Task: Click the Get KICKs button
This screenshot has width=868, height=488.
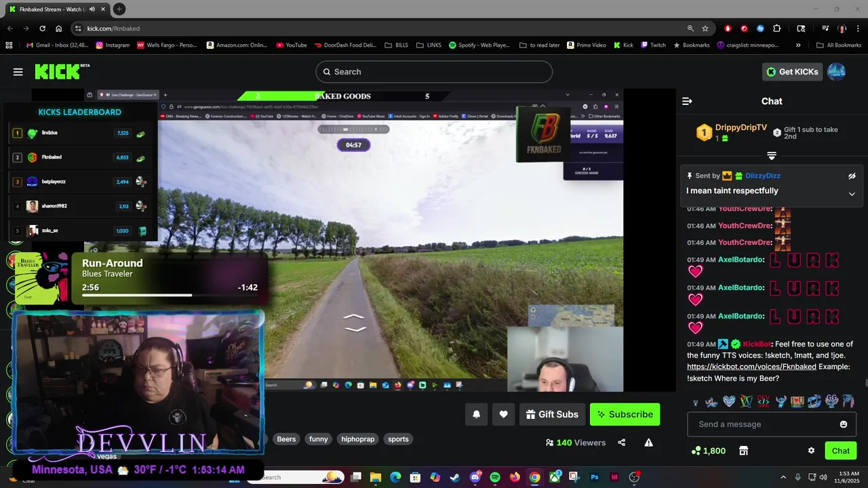Action: pos(792,72)
